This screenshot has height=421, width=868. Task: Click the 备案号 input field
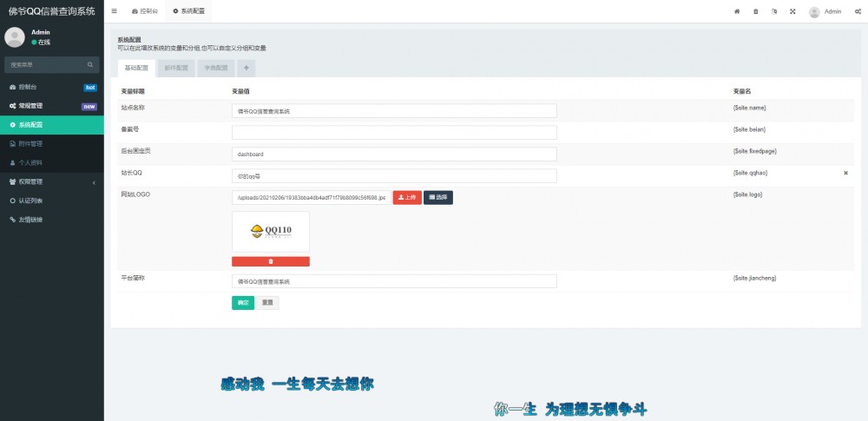(x=394, y=132)
